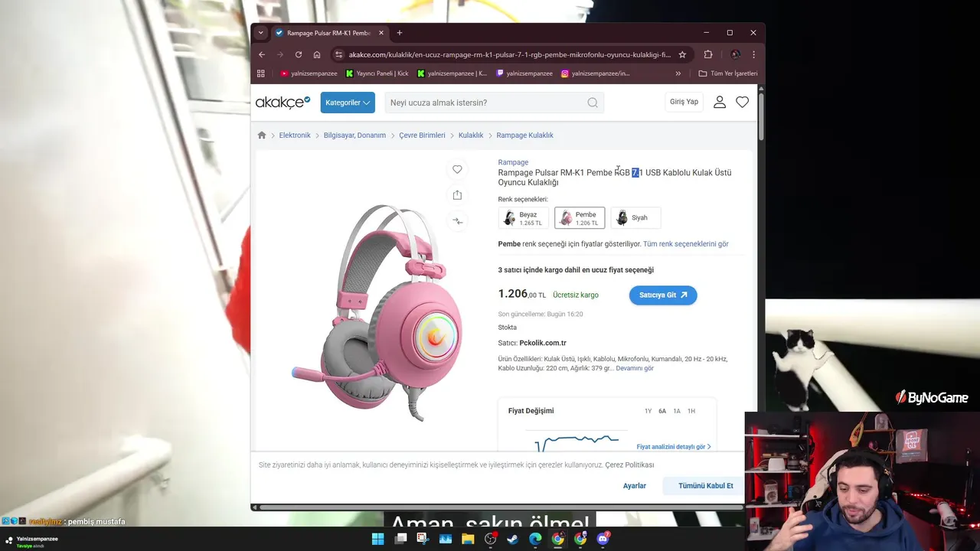
Task: Close the Rampage Pulsar RM-K1 tab
Action: coord(382,33)
